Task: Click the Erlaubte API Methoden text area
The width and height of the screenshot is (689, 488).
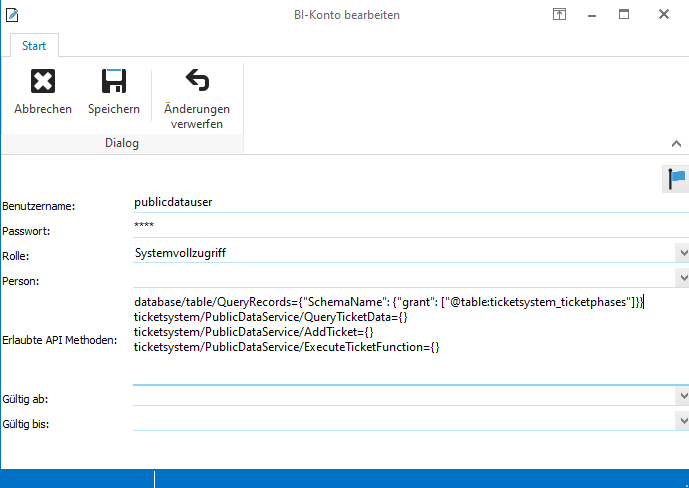Action: point(400,340)
